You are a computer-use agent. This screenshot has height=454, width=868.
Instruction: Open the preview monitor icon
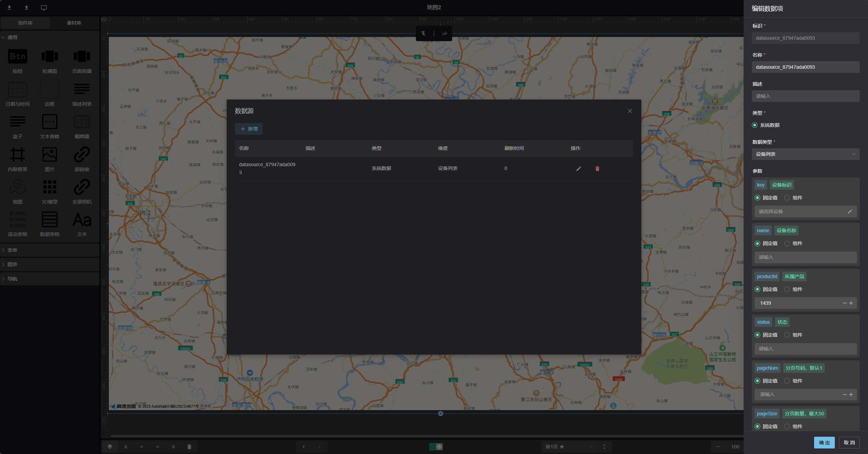44,8
